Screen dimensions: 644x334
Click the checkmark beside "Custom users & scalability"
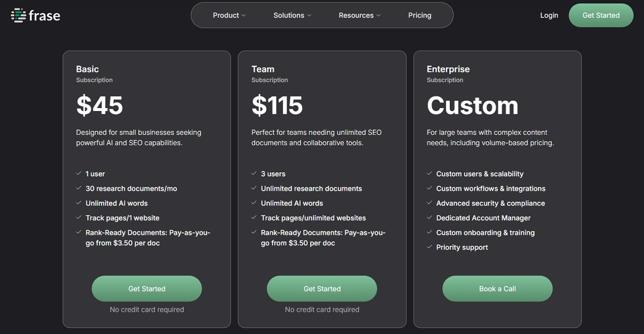[429, 173]
